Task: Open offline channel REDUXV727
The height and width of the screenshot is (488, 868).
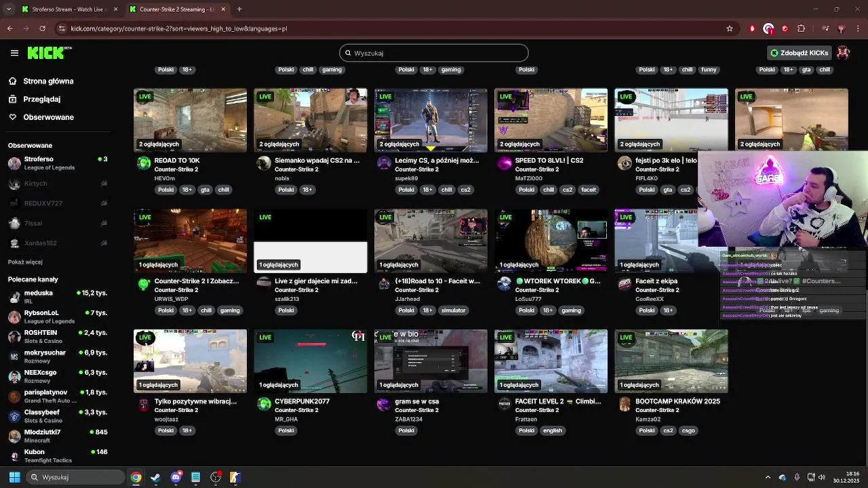Action: 58,203
